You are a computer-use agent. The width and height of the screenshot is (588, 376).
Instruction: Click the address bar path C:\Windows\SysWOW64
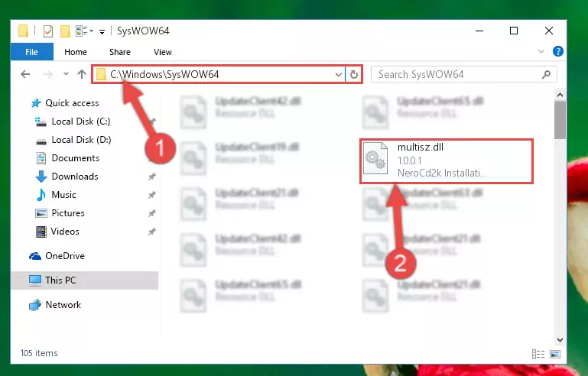point(164,74)
